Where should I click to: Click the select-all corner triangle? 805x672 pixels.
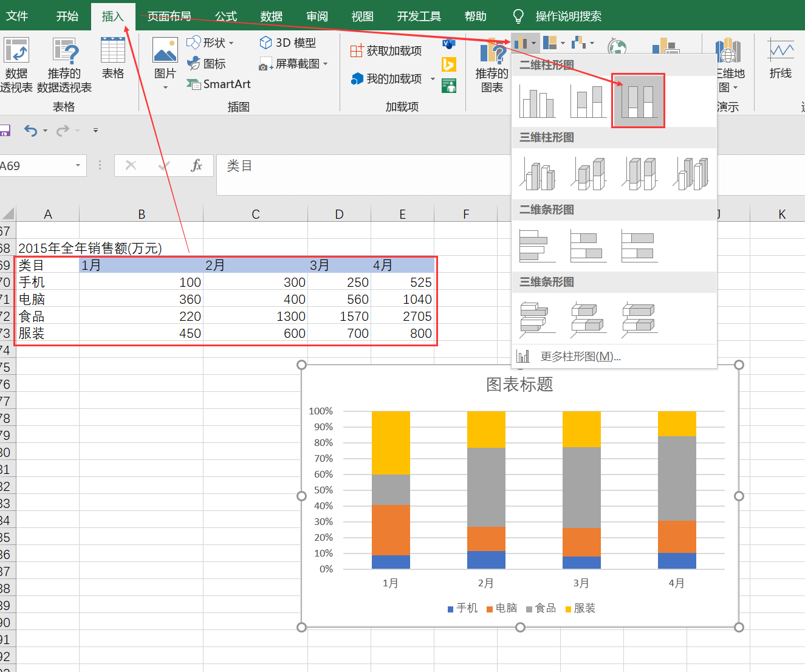pyautogui.click(x=7, y=214)
